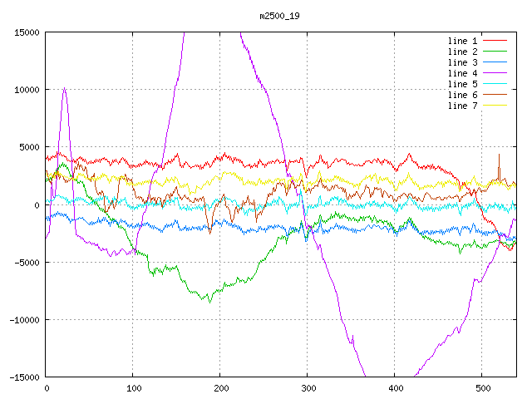The image size is (532, 399).
Task: Click the 15000 y-axis tick label
Action: coord(27,32)
